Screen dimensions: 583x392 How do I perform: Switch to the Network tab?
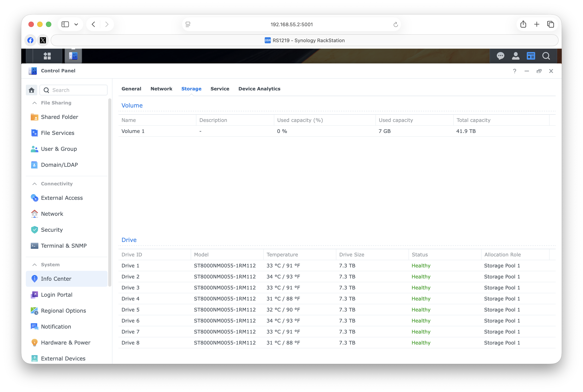tap(161, 89)
